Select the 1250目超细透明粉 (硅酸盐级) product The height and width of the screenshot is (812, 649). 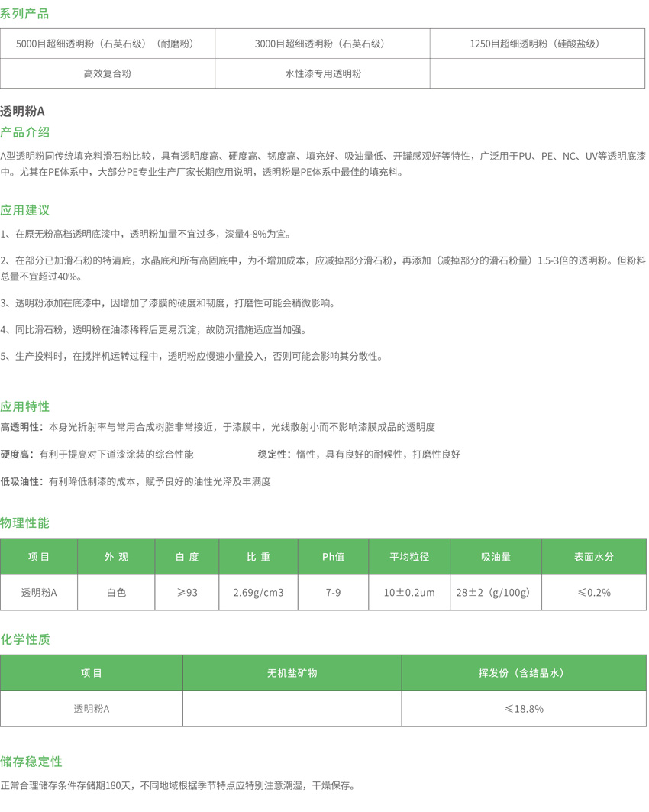pyautogui.click(x=537, y=44)
